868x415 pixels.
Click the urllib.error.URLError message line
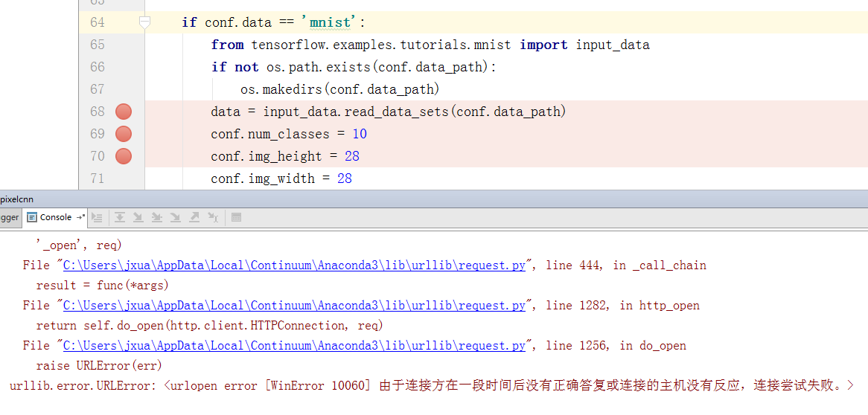point(432,386)
